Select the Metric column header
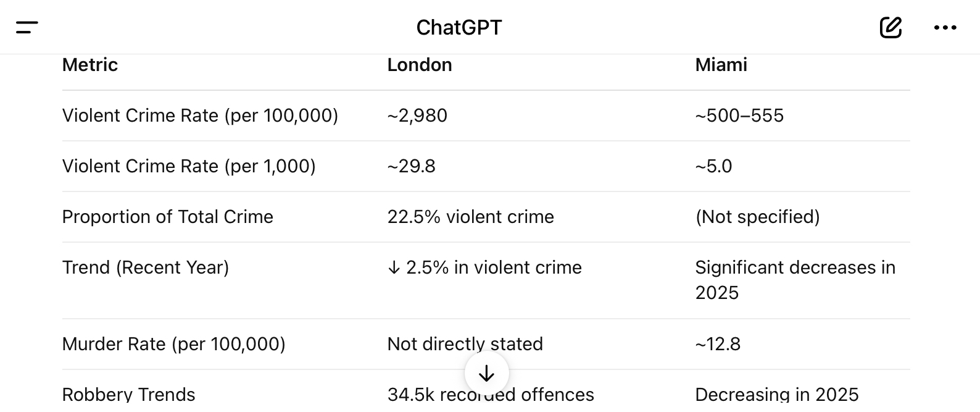980x412 pixels. pyautogui.click(x=90, y=65)
